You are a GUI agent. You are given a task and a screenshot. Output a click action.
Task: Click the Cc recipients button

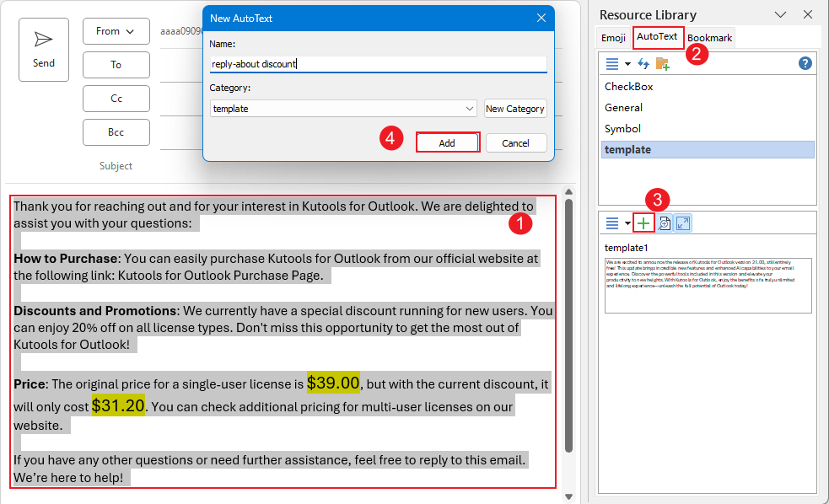(116, 99)
